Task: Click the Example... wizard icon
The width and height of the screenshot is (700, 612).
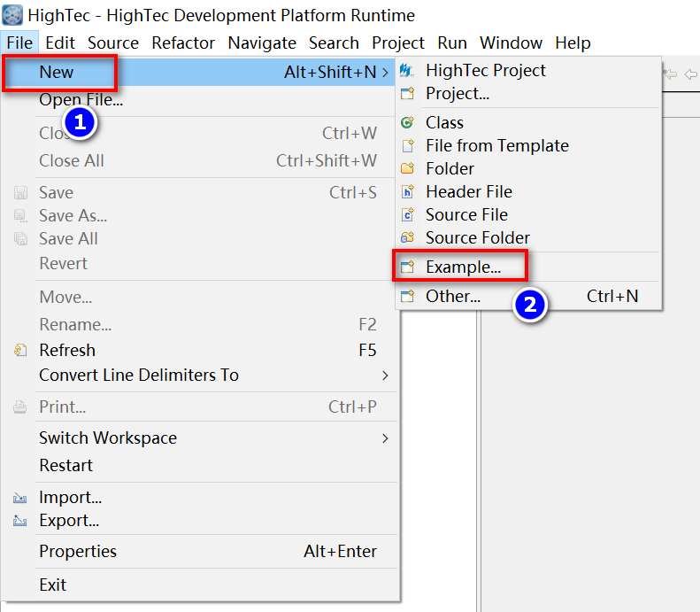Action: [407, 267]
